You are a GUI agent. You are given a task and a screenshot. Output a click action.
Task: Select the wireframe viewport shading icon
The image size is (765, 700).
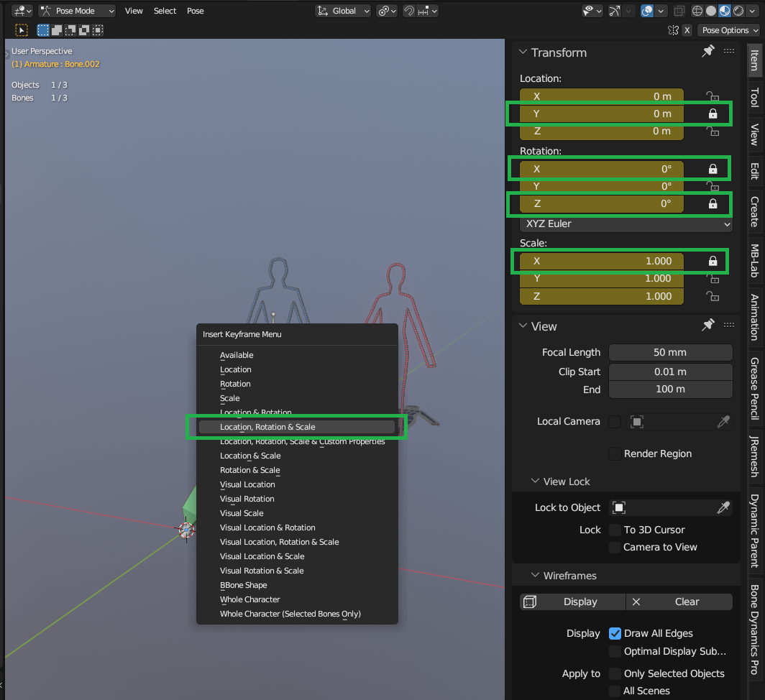pos(697,11)
